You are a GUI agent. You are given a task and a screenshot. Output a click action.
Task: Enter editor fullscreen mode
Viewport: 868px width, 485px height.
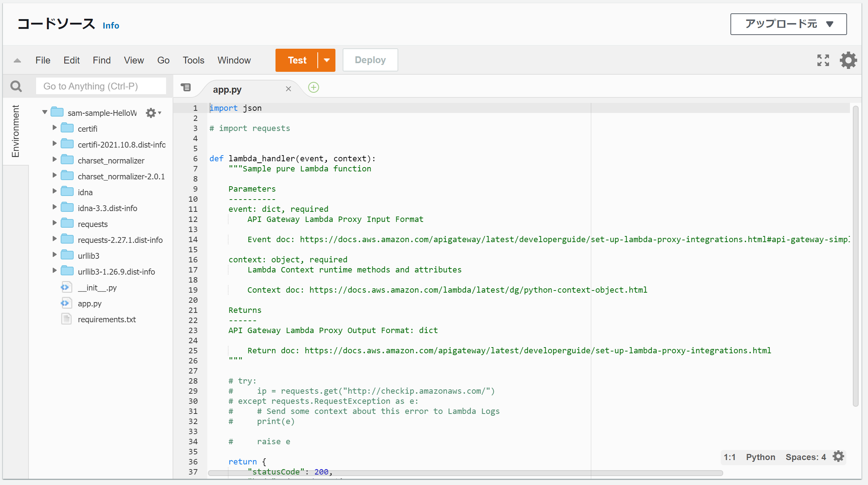(823, 60)
